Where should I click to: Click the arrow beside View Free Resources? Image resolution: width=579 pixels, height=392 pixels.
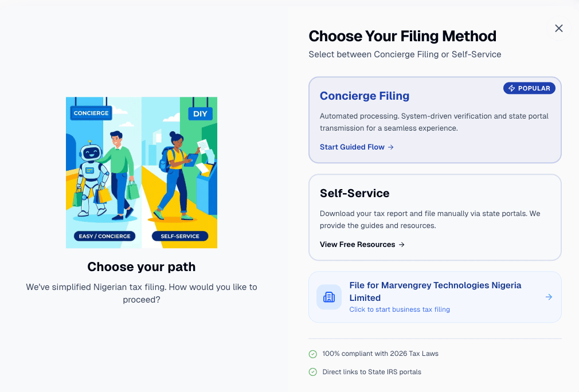[x=402, y=245]
